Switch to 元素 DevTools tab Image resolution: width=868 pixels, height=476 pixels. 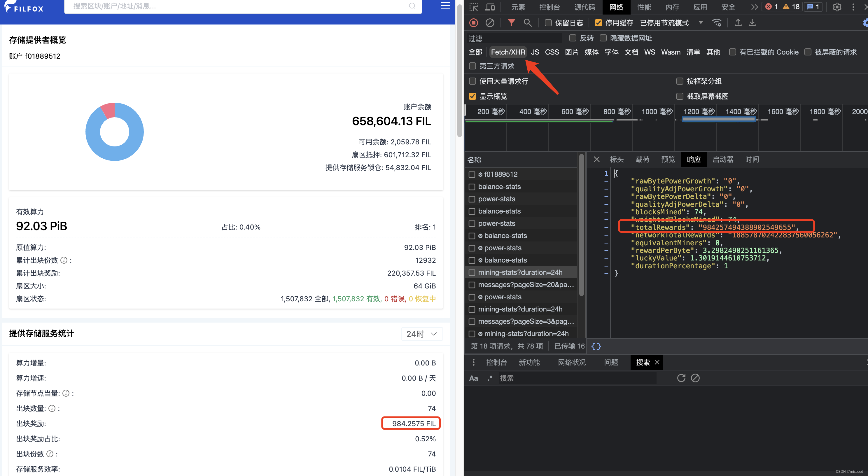pyautogui.click(x=518, y=7)
